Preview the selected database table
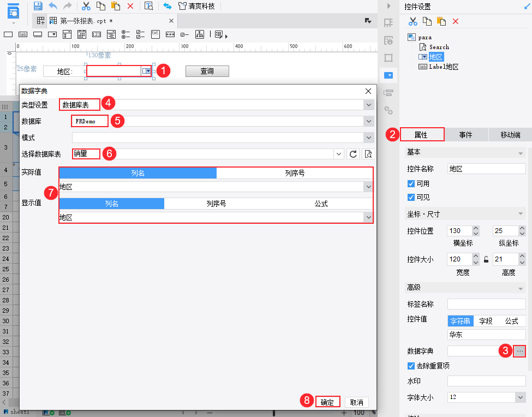This screenshot has height=417, width=532. [x=368, y=154]
